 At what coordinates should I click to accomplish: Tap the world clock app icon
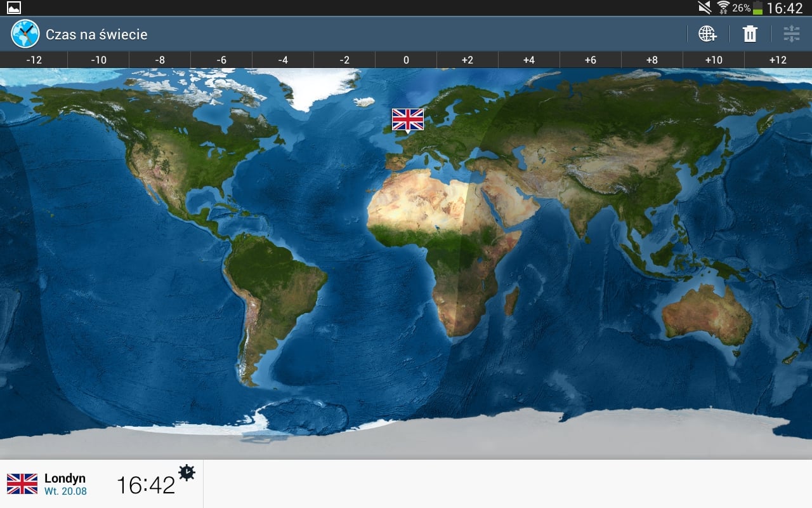pos(25,34)
